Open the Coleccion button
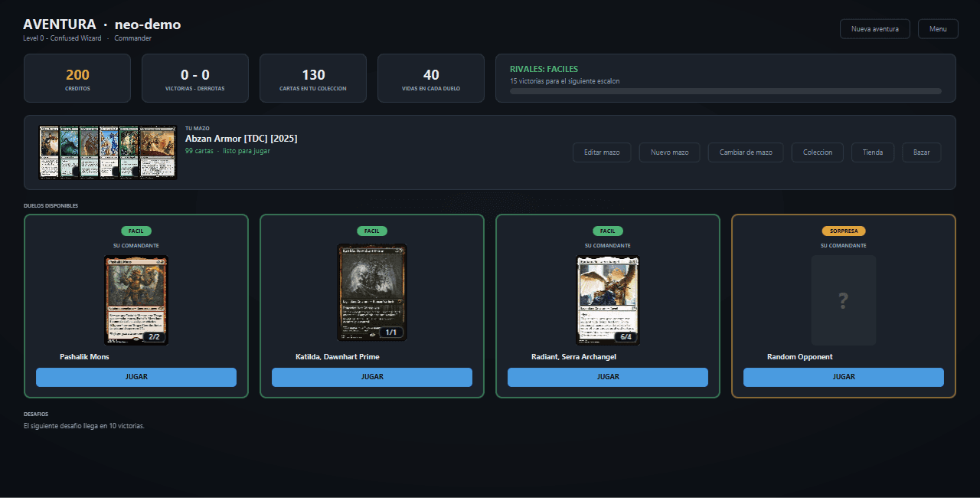This screenshot has height=498, width=980. pyautogui.click(x=818, y=152)
